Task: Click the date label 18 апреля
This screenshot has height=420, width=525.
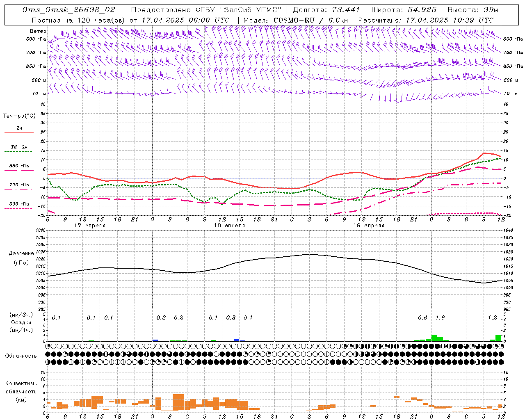Action: [x=229, y=226]
